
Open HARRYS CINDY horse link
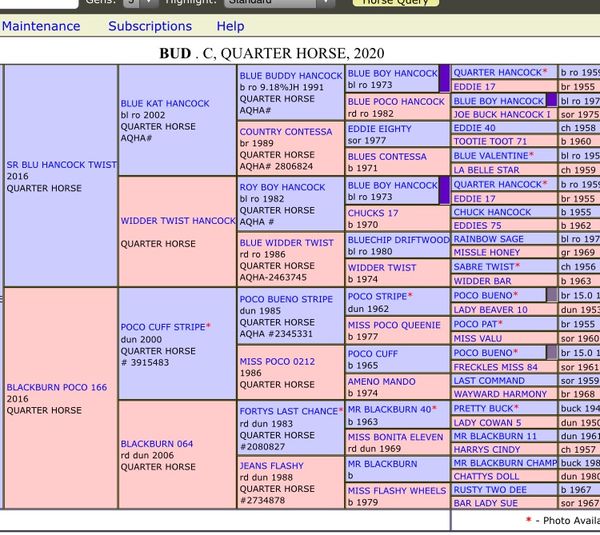[487, 450]
